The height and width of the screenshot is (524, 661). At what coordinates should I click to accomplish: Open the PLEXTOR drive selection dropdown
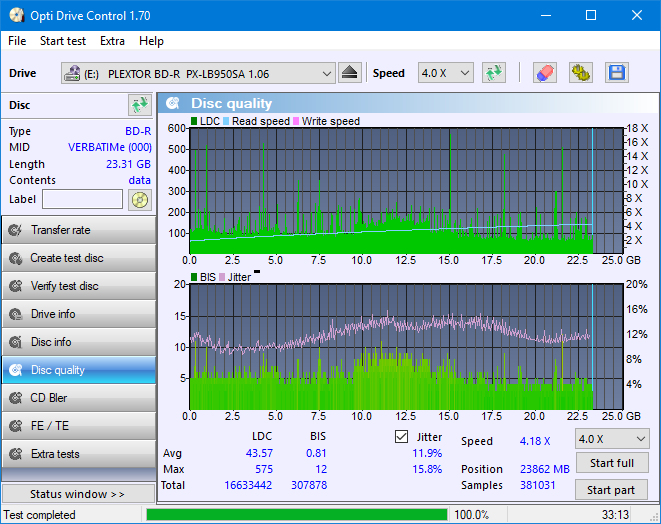(198, 73)
